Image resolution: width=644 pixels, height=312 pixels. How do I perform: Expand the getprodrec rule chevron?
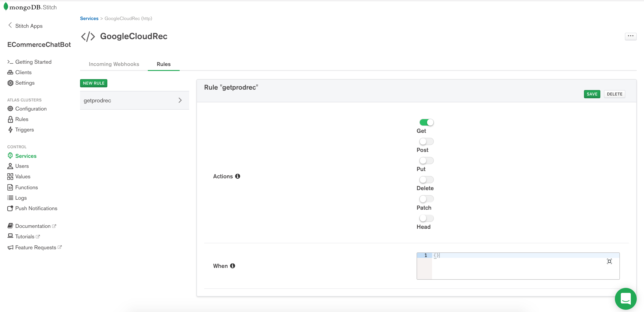click(x=180, y=100)
